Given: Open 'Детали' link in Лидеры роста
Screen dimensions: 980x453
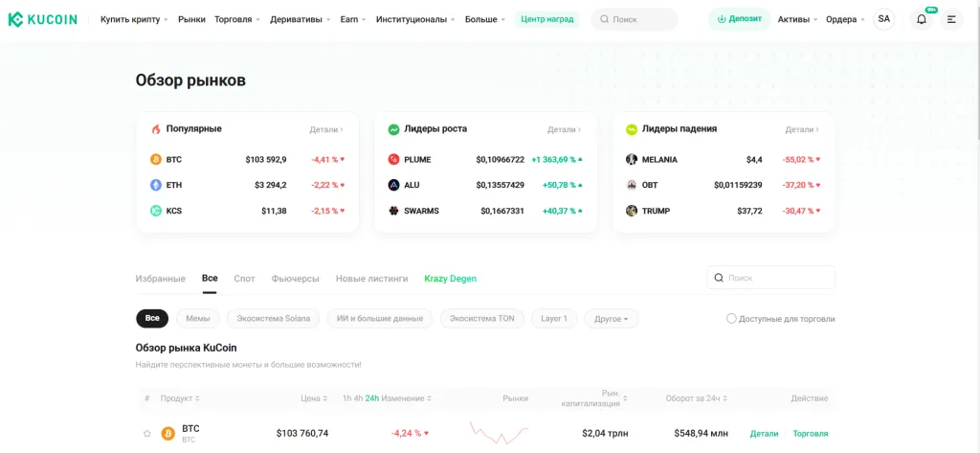Looking at the screenshot, I should click(x=564, y=129).
